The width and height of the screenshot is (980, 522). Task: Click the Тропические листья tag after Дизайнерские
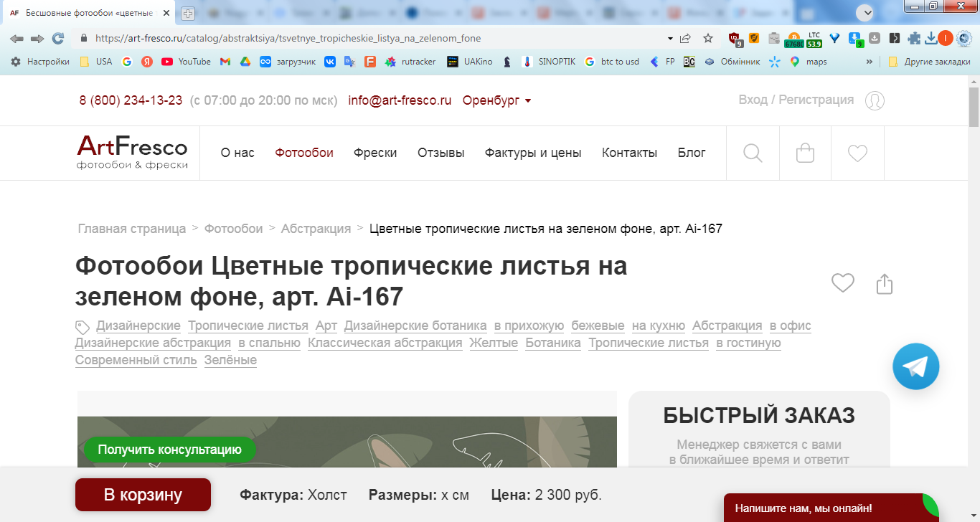pos(248,326)
